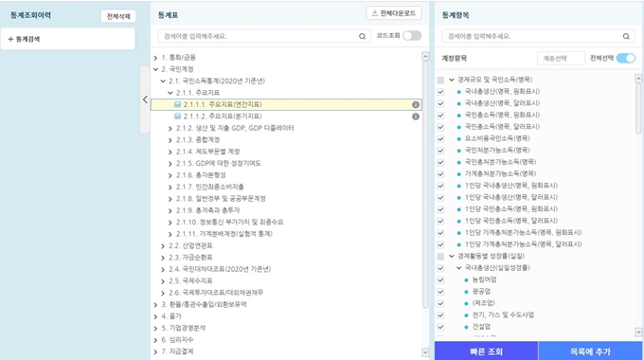Viewport: 644px width, 360px height.
Task: Uncheck 국내총생산(명목, 원화표시) checkbox
Action: (x=440, y=92)
